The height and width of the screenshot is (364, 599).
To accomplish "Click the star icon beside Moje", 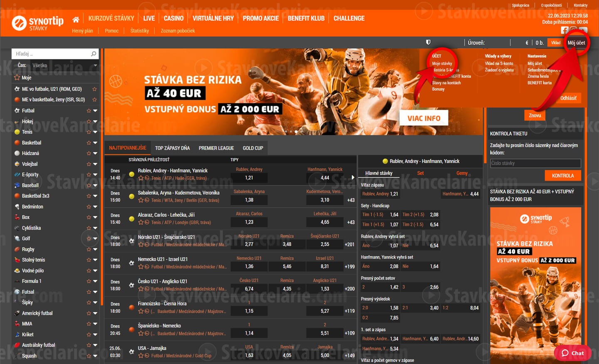I will tap(17, 77).
